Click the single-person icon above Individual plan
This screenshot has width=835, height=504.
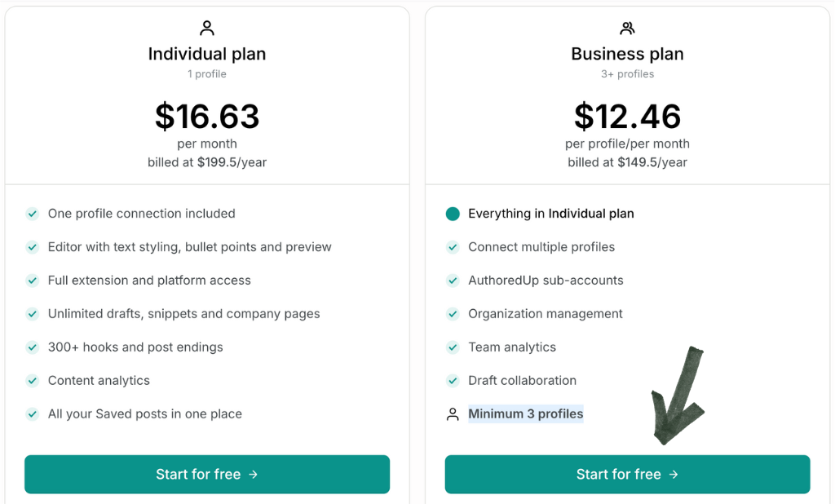(x=207, y=29)
